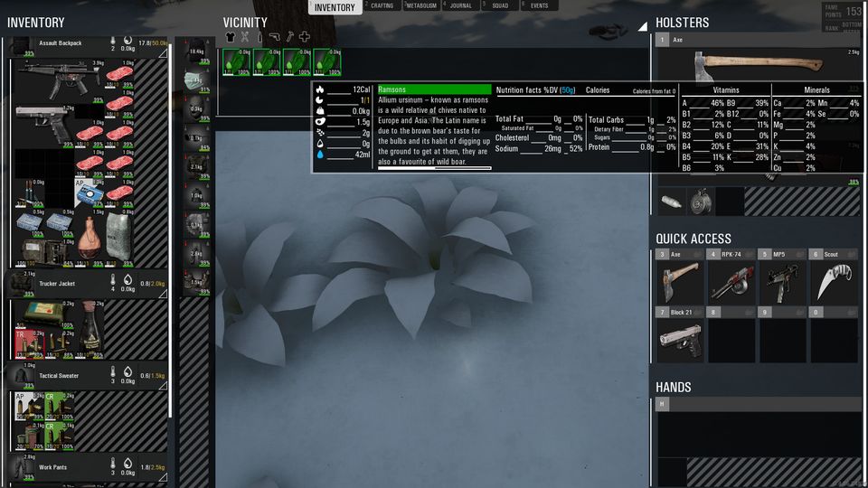
Task: Select the suppressor item in holsters panel
Action: pyautogui.click(x=671, y=202)
